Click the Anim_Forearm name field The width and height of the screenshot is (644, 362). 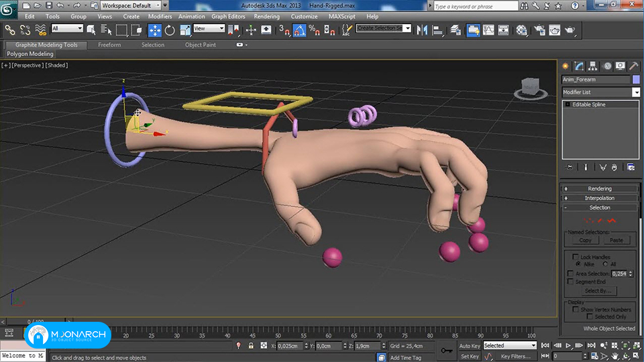coord(596,80)
